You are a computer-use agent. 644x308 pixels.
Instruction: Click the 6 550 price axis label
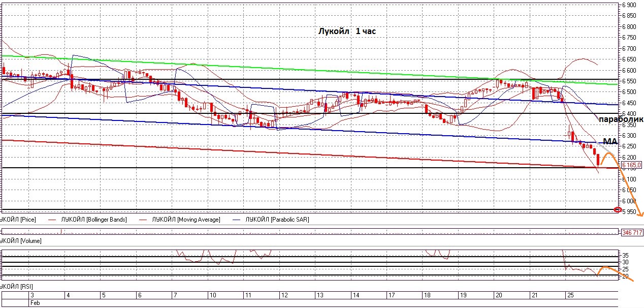coord(629,81)
